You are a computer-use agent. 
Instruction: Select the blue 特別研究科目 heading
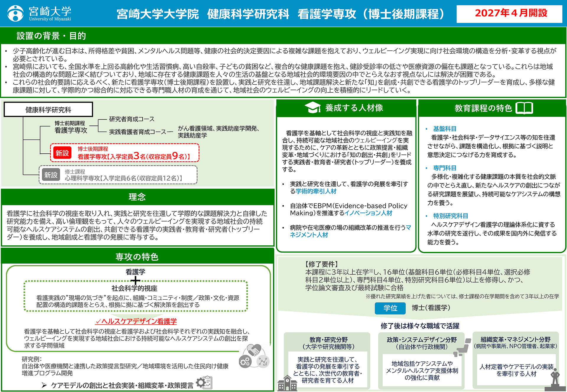point(451,216)
